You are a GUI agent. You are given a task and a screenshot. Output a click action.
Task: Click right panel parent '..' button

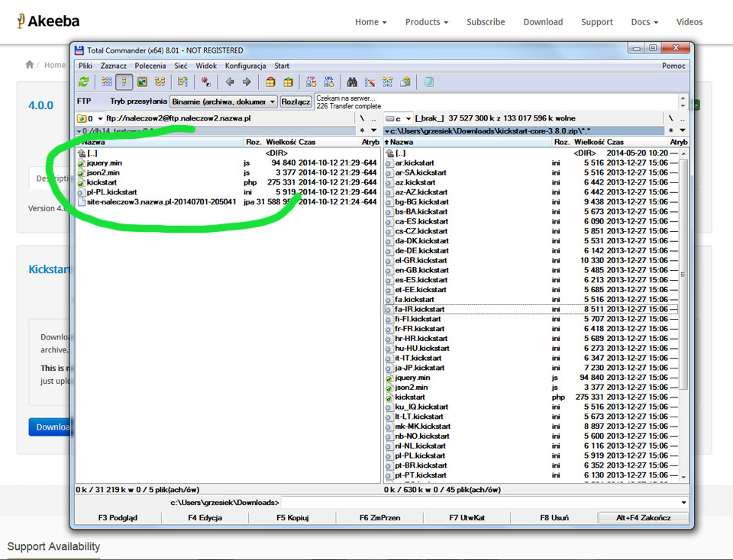[682, 118]
